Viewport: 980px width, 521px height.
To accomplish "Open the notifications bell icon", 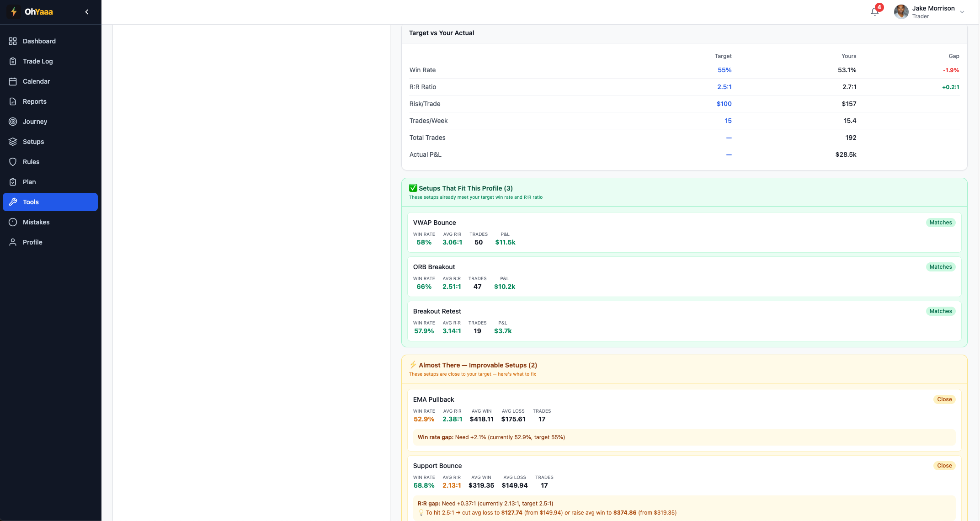I will (875, 12).
